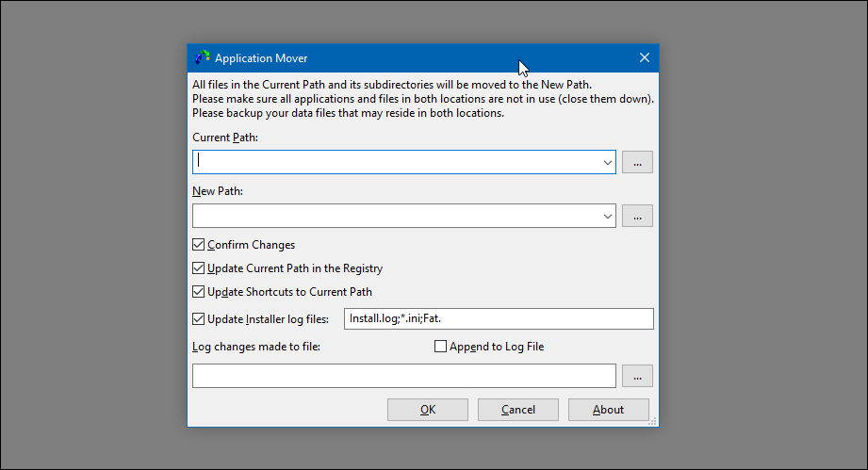Expand the Current Path dropdown arrow
This screenshot has width=868, height=470.
(607, 163)
